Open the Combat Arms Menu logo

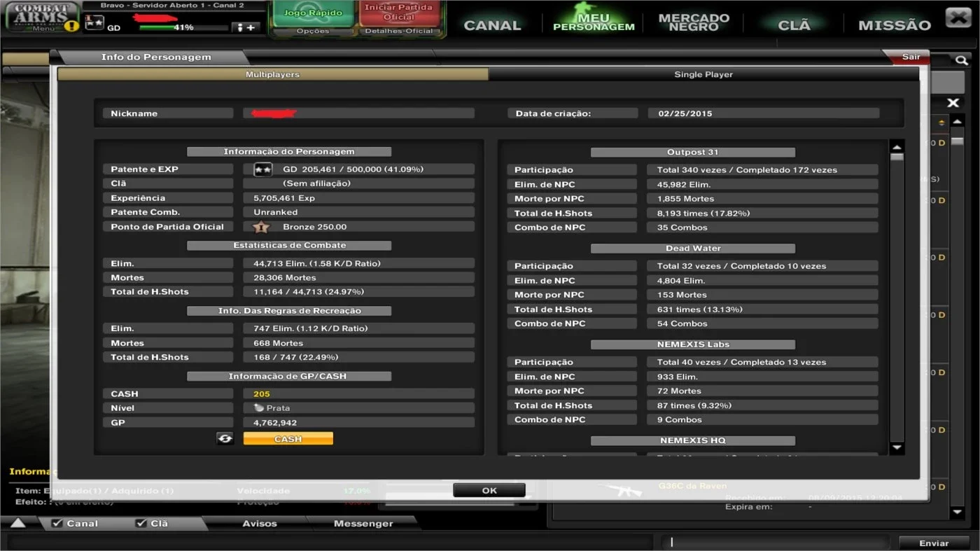42,17
